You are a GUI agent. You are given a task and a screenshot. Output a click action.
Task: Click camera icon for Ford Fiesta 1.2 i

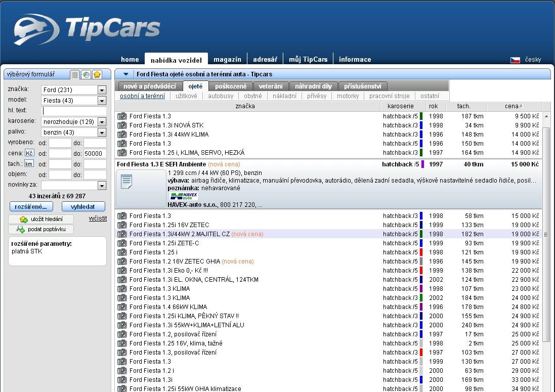coord(122,371)
